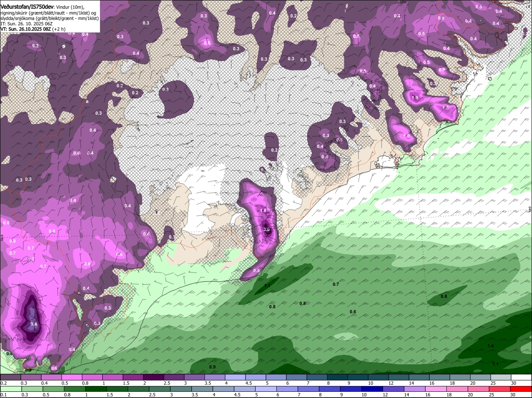Screen dimensions: 532x398
Task: Click the (+2 h) forecast offset text
Action: point(59,29)
